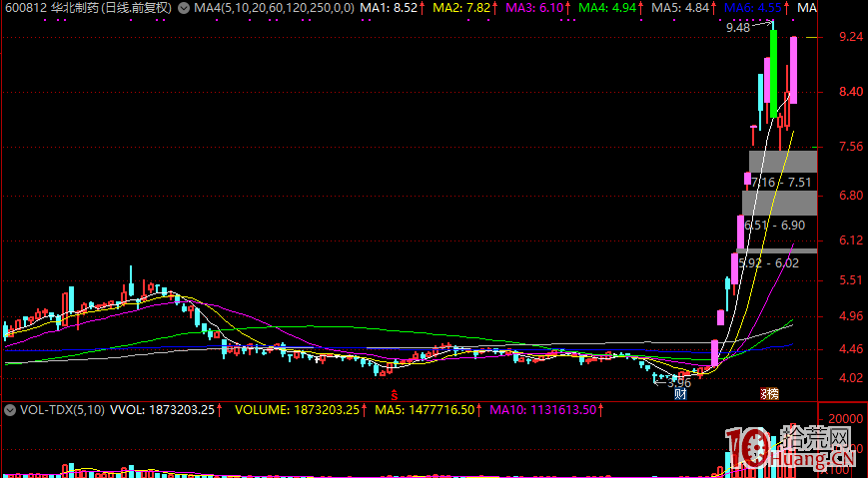Click the blue 财 finance marker icon
Viewport: 868px width, 478px height.
tap(680, 394)
